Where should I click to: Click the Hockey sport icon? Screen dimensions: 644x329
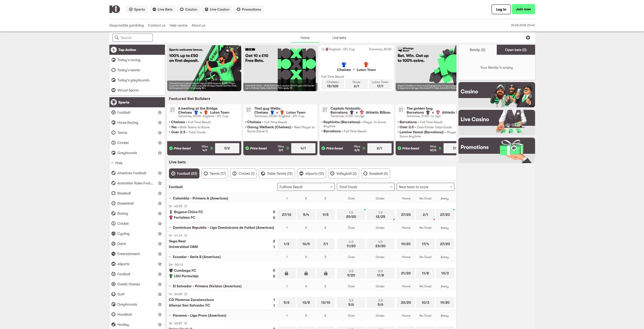[x=113, y=324]
